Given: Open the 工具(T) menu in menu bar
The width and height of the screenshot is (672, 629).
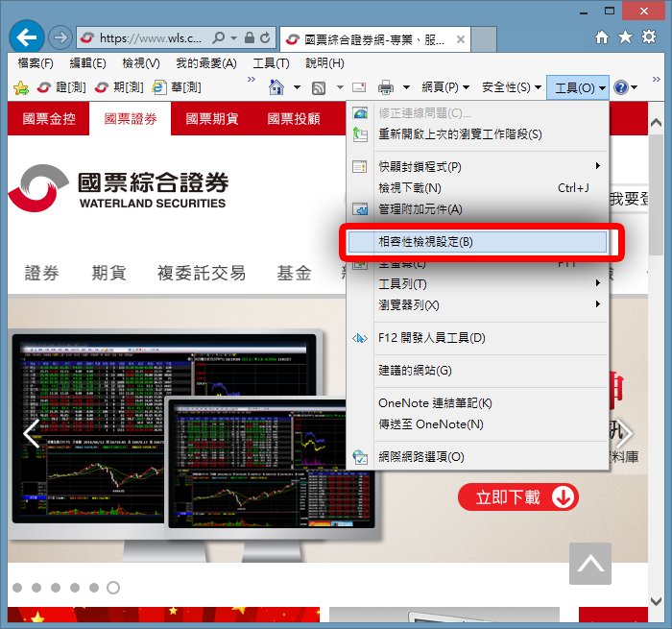Looking at the screenshot, I should pos(271,63).
